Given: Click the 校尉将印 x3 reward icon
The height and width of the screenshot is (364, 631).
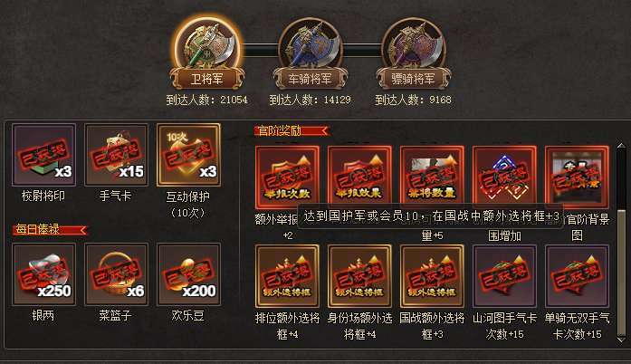Looking at the screenshot, I should [43, 155].
